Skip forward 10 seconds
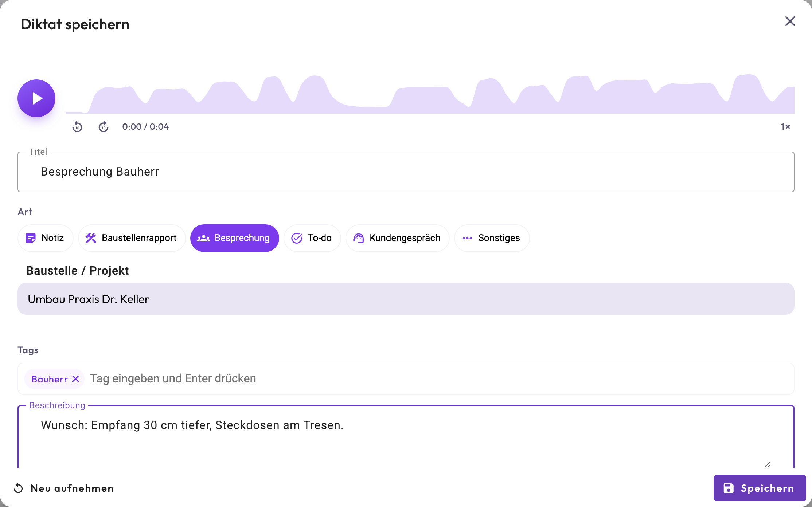This screenshot has width=812, height=507. [x=104, y=127]
